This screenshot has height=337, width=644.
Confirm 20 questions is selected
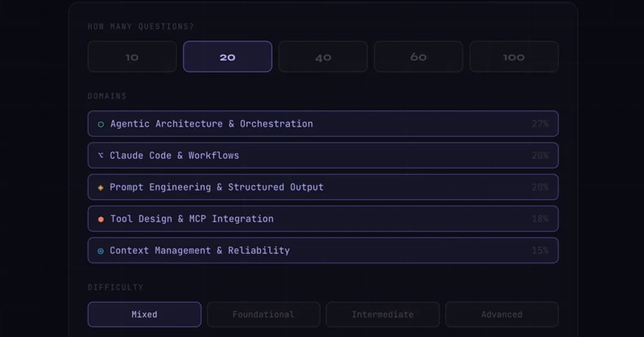click(227, 56)
